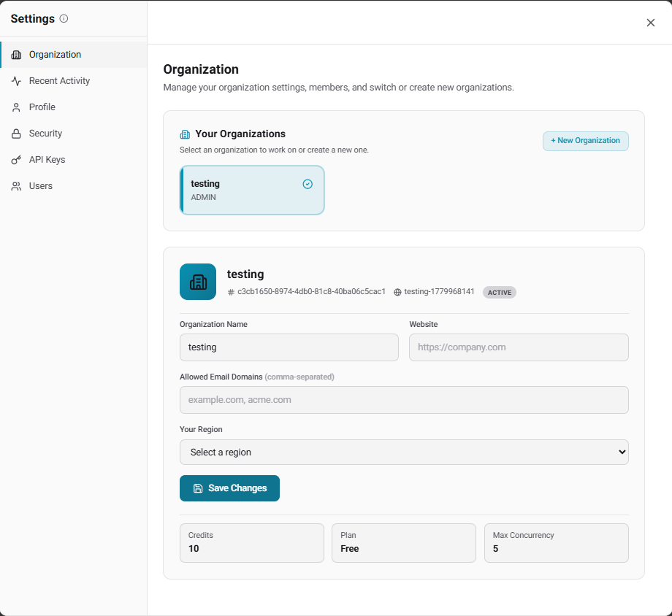Viewport: 672px width, 616px height.
Task: Click the Save Changes button
Action: tap(229, 488)
